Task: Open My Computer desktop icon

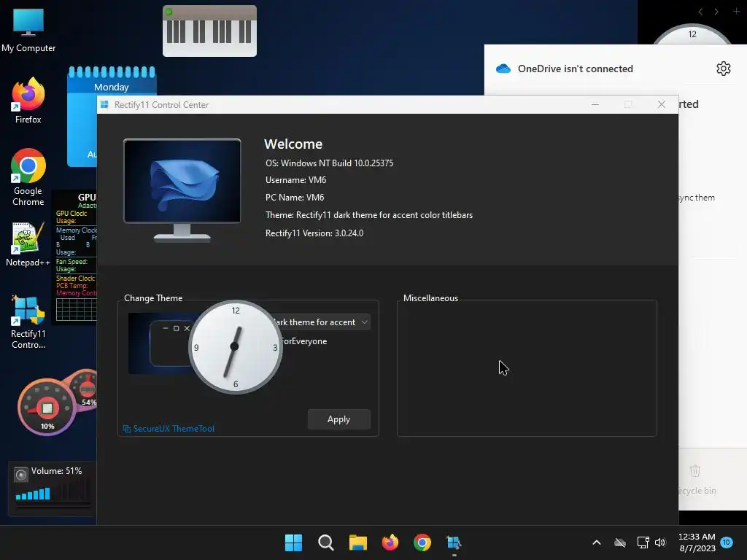Action: pyautogui.click(x=28, y=30)
